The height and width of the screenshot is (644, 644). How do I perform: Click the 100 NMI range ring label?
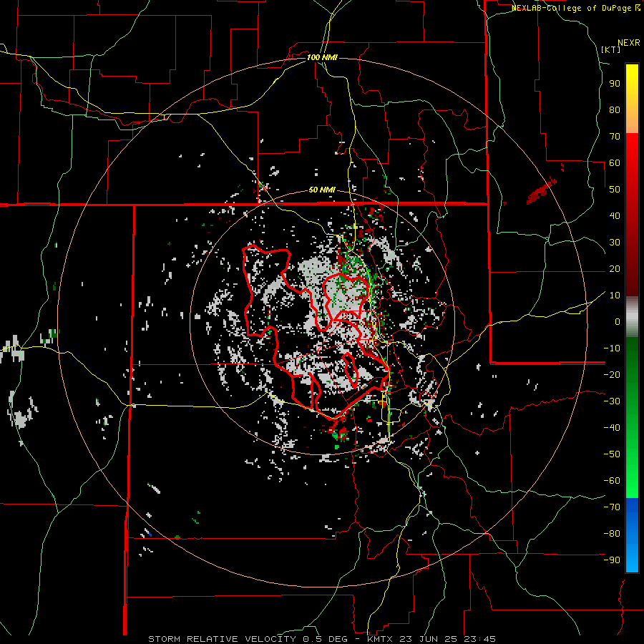pos(322,57)
